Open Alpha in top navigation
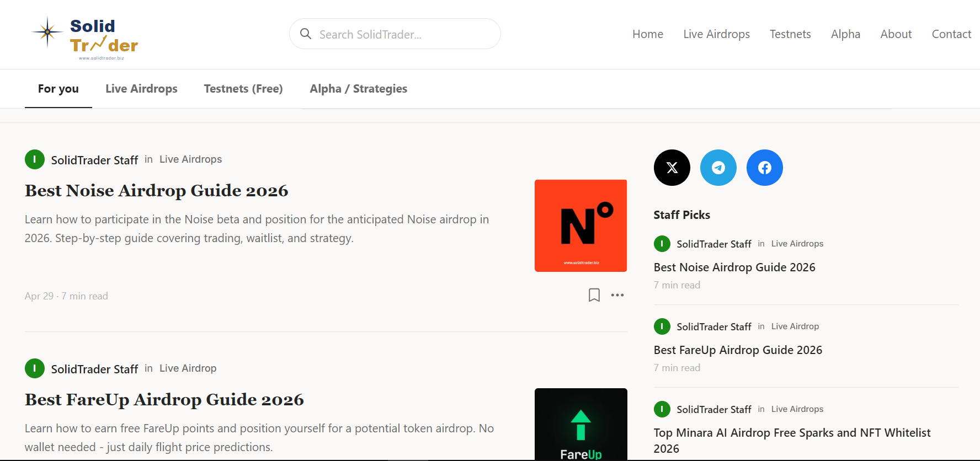The width and height of the screenshot is (980, 461). (x=846, y=34)
